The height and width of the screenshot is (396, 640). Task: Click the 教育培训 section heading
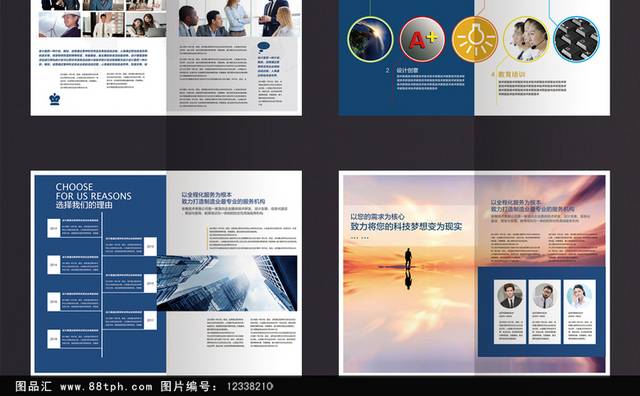point(511,74)
